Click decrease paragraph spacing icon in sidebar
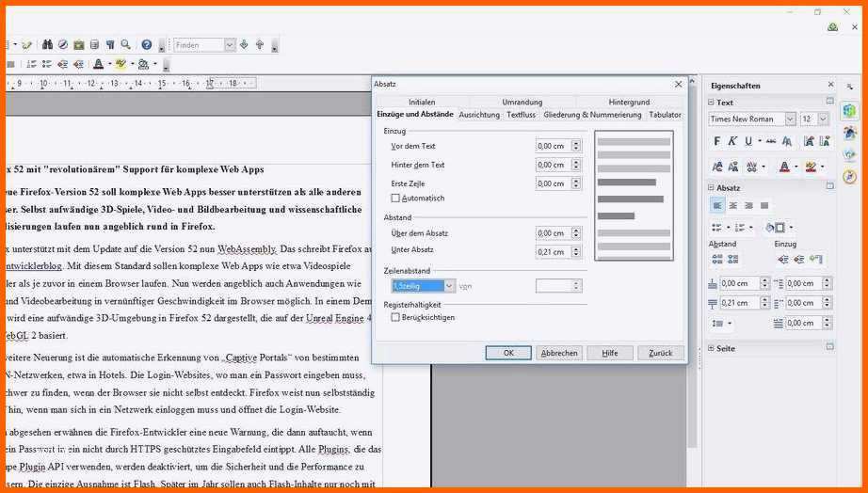Image resolution: width=868 pixels, height=493 pixels. tap(733, 260)
